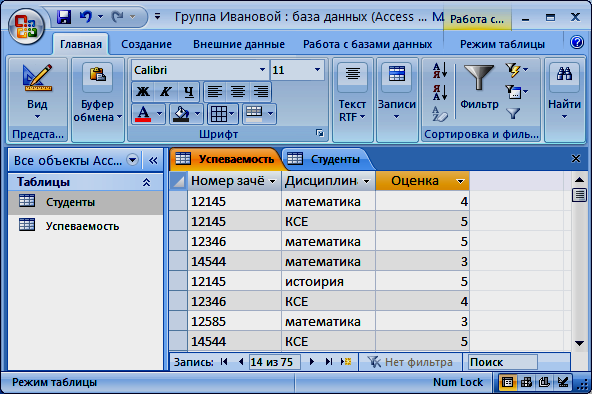Image resolution: width=592 pixels, height=394 pixels.
Task: Go to the first record
Action: (x=224, y=362)
